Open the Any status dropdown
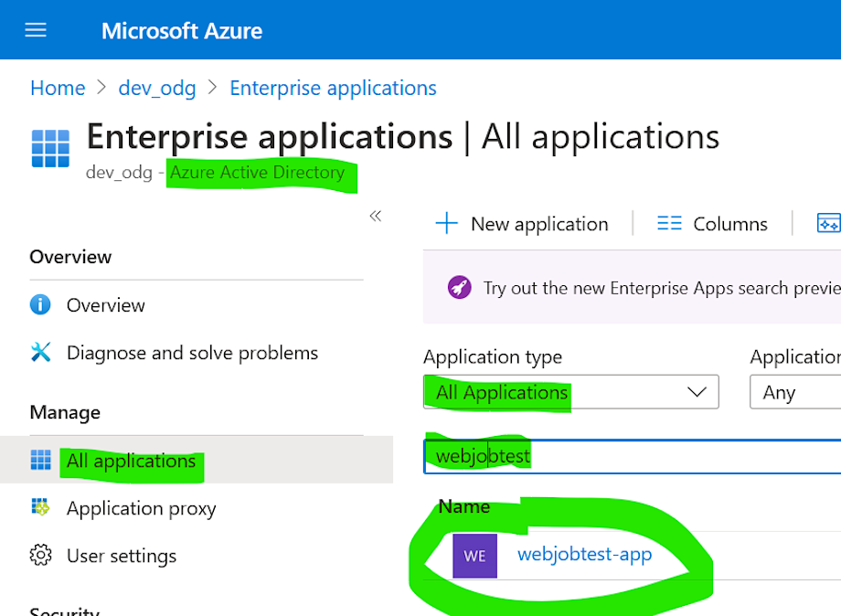The height and width of the screenshot is (616, 841). click(795, 392)
